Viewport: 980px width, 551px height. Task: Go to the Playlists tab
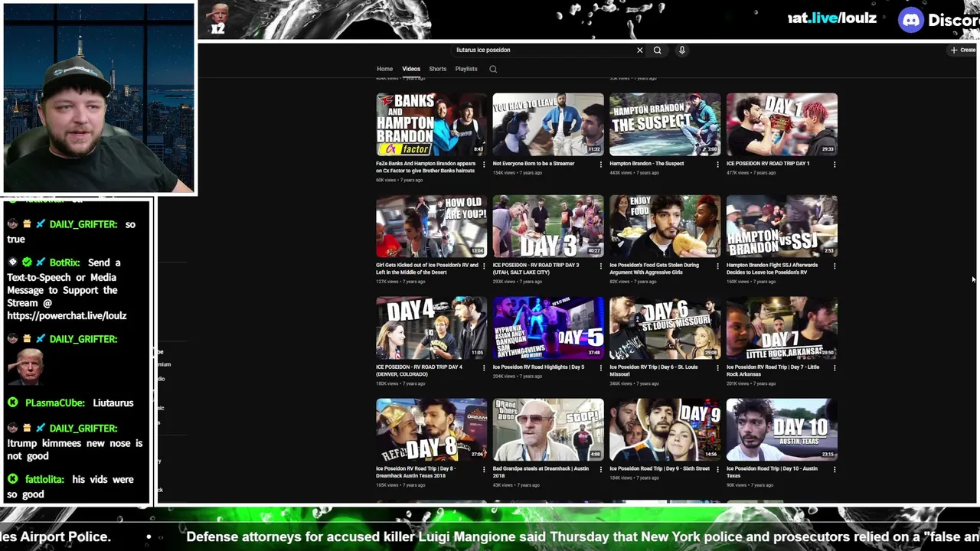pos(466,69)
